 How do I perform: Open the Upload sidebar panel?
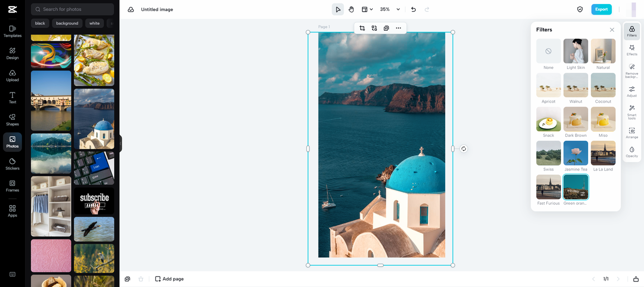pyautogui.click(x=13, y=75)
